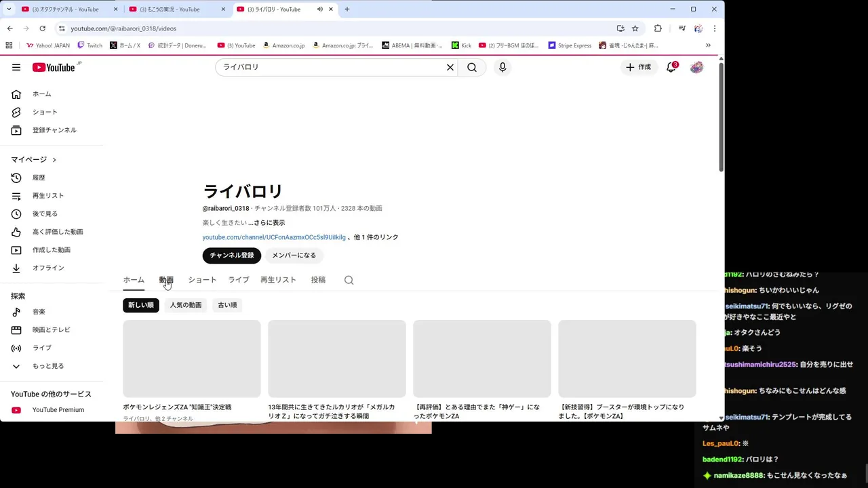Switch to the 動画 tab
The width and height of the screenshot is (868, 488).
pos(166,280)
